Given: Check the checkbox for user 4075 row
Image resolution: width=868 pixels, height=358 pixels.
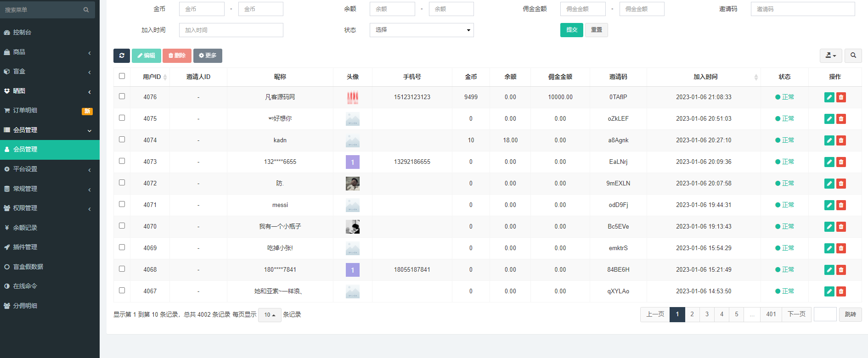Looking at the screenshot, I should point(122,118).
